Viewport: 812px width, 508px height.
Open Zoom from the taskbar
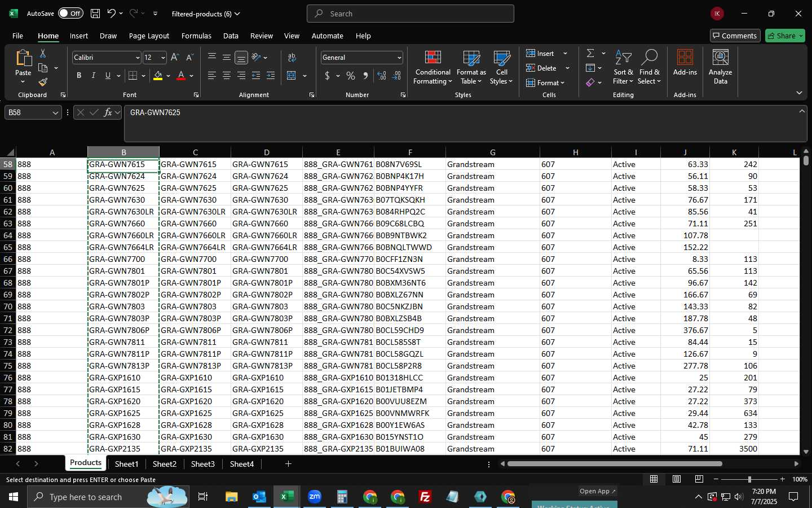pos(315,497)
